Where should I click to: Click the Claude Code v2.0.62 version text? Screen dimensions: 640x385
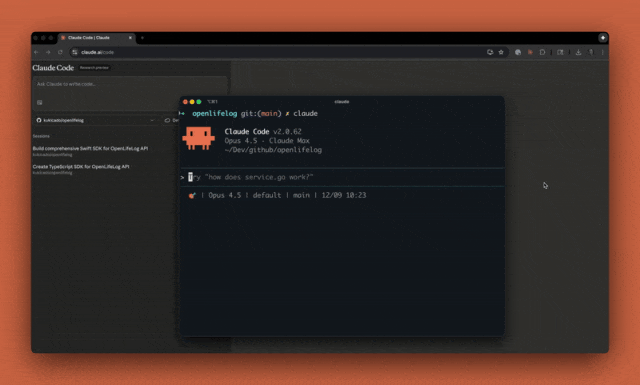click(263, 131)
